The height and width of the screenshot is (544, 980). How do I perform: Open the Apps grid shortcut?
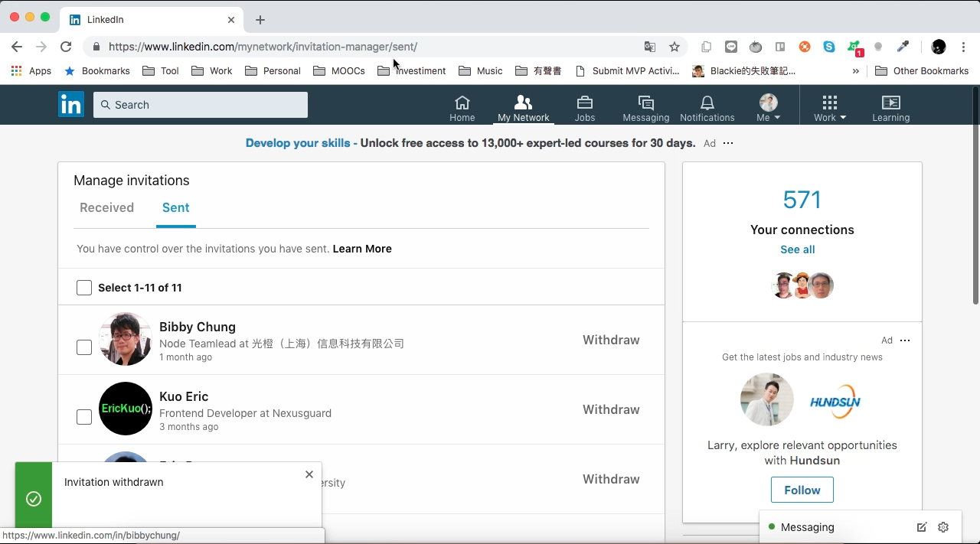pos(31,70)
